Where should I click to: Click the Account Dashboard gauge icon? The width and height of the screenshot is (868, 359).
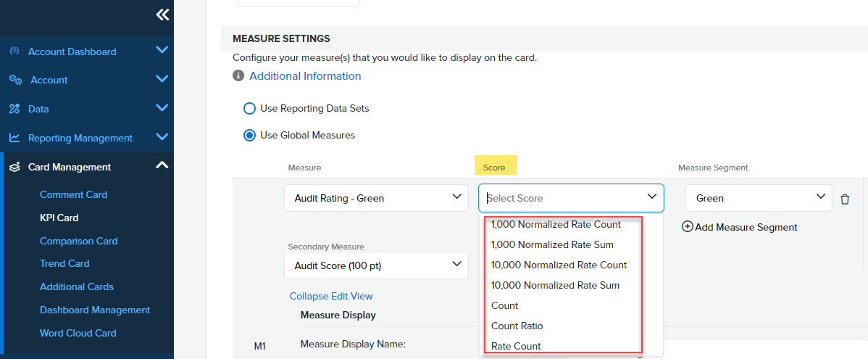coord(14,51)
